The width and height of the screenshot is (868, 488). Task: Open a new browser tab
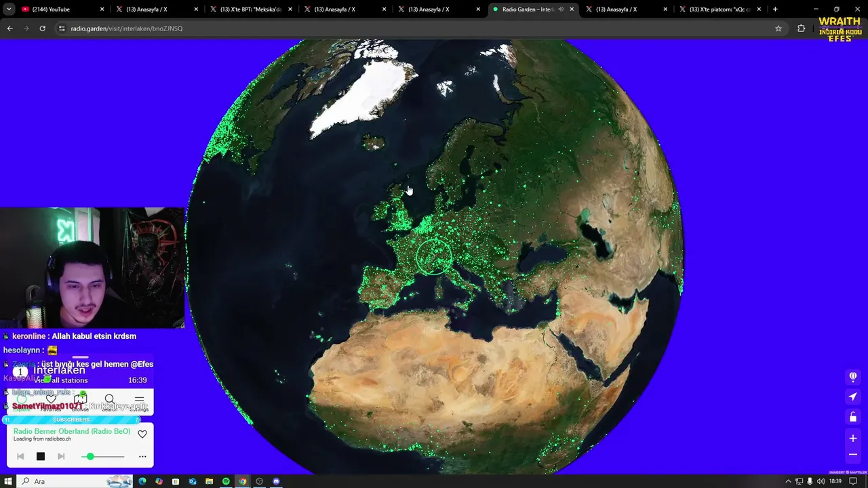pyautogui.click(x=775, y=9)
